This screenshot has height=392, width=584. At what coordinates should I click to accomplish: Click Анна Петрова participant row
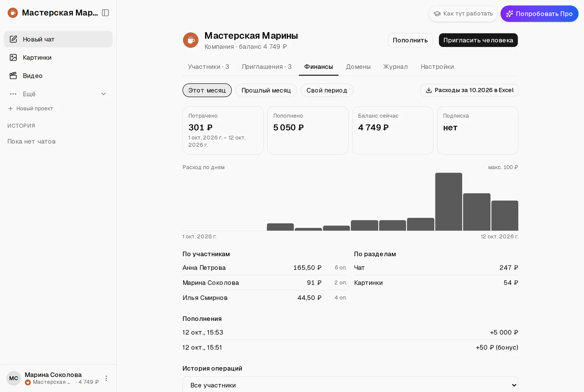(x=265, y=268)
